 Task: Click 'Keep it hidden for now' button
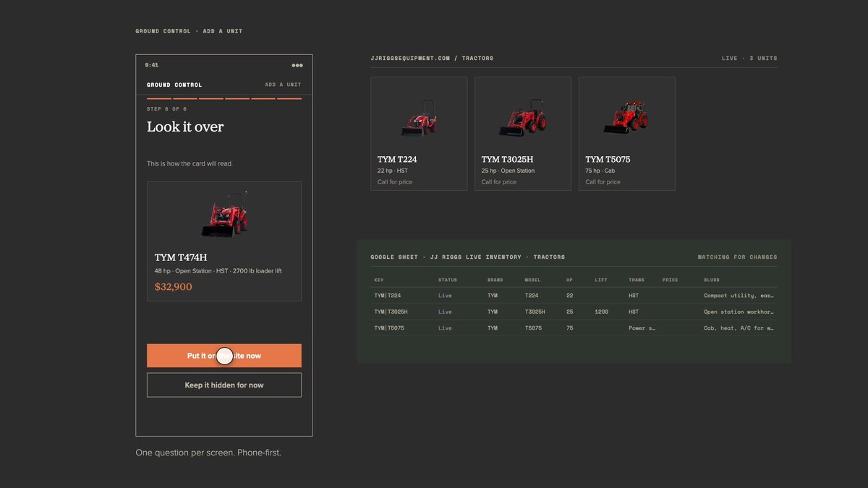click(x=224, y=385)
